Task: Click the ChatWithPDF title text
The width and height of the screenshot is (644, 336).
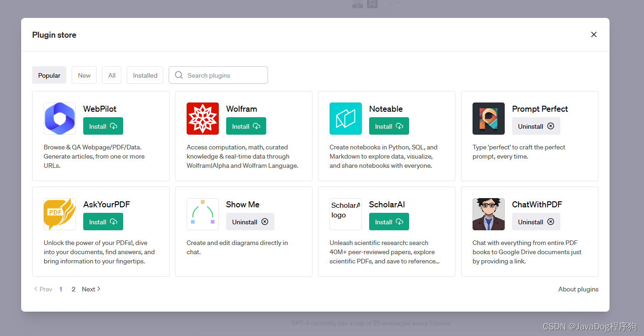Action: coord(537,205)
